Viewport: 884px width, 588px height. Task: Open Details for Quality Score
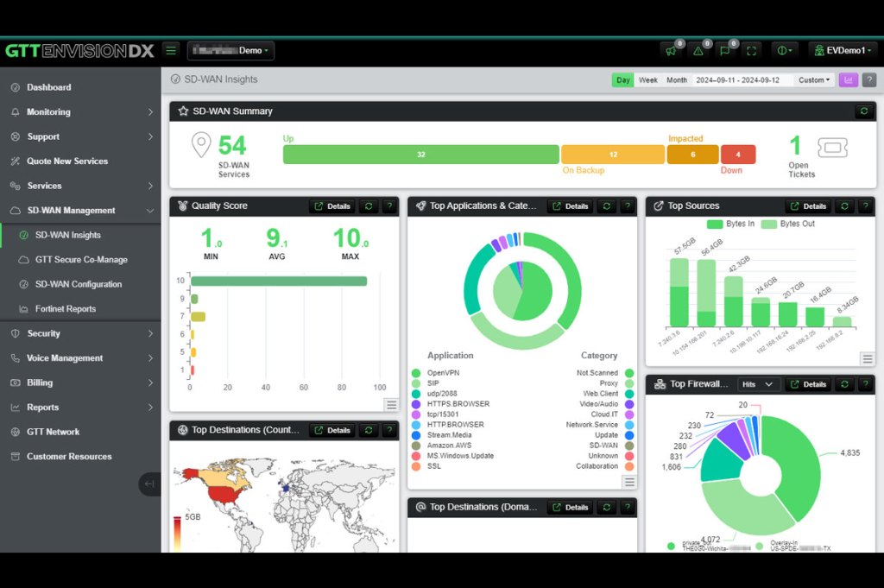click(x=332, y=206)
